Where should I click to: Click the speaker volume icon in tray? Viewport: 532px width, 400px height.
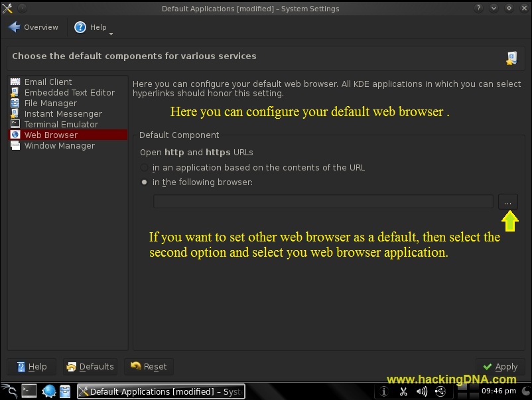click(x=422, y=391)
